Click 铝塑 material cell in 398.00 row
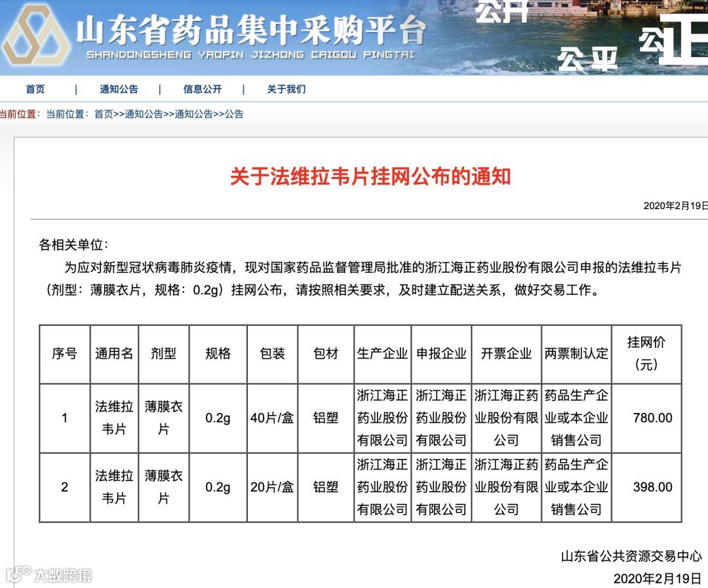The height and width of the screenshot is (588, 708). click(326, 487)
